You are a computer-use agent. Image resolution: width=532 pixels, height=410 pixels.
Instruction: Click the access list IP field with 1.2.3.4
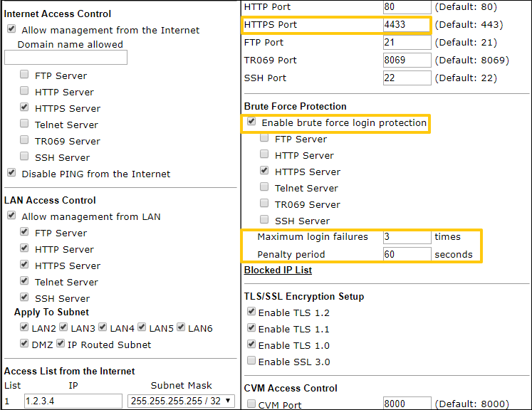coord(73,401)
